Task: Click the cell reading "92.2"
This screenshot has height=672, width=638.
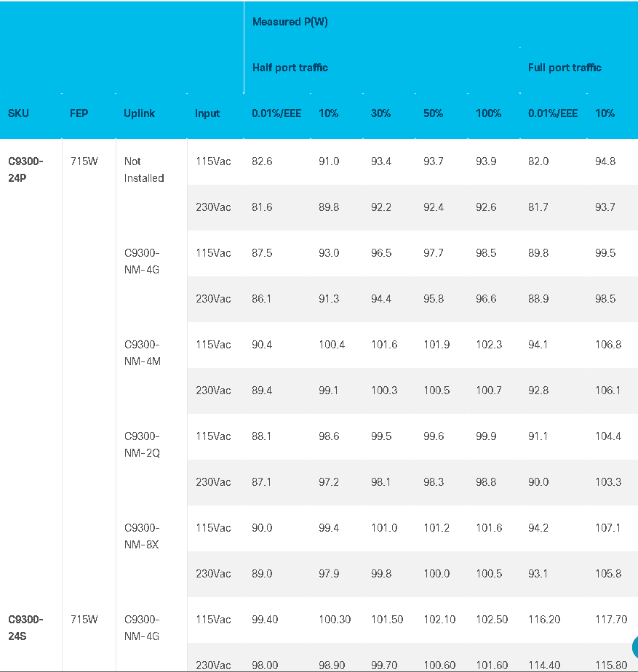Action: point(381,207)
